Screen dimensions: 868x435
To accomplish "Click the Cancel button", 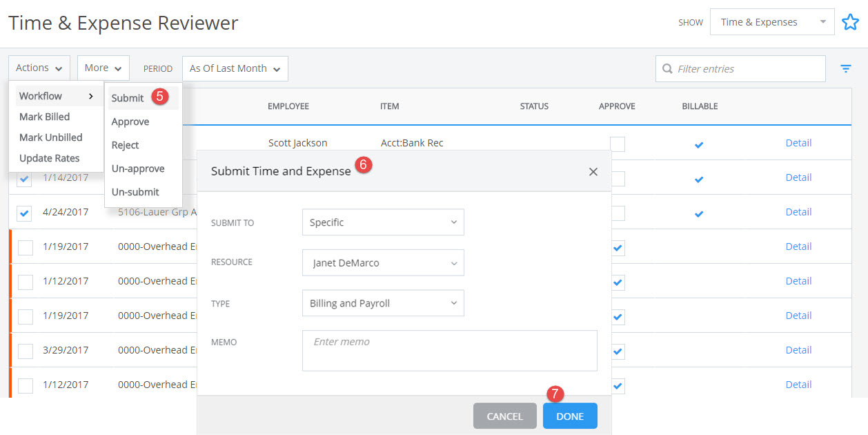I will tap(505, 416).
